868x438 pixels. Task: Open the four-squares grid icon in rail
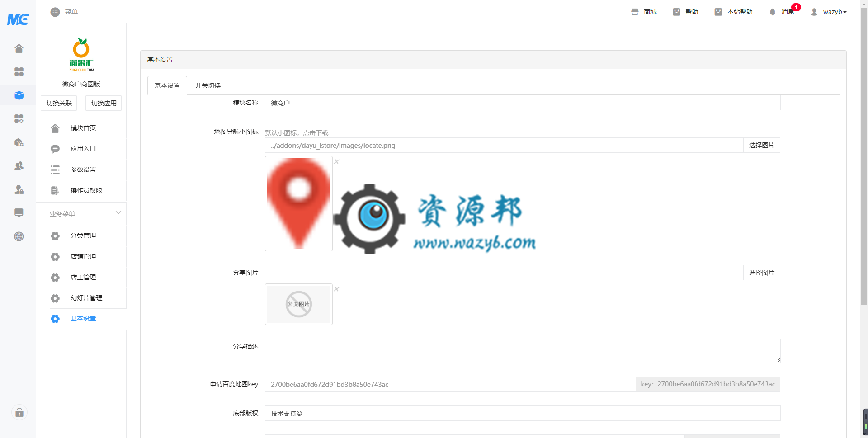click(x=19, y=72)
